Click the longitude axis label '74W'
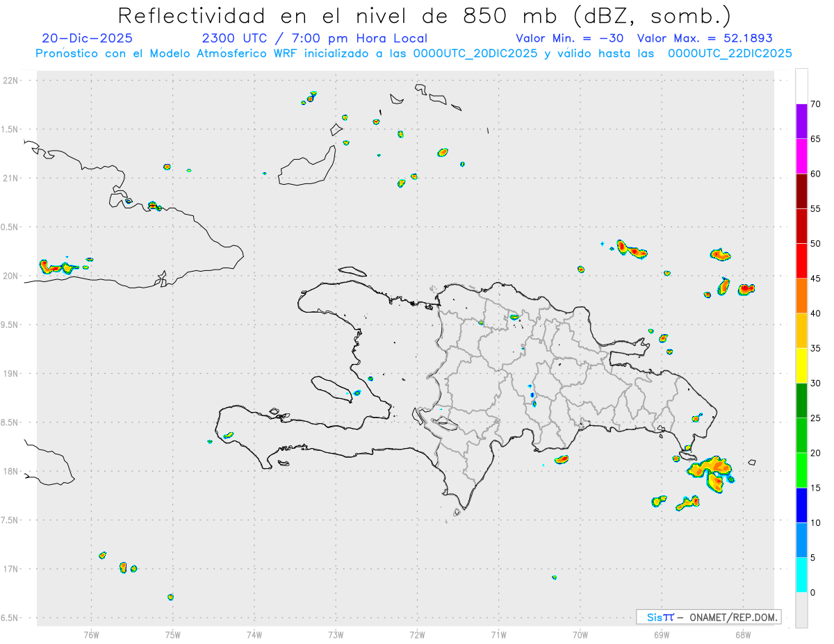834x644 pixels. (254, 635)
